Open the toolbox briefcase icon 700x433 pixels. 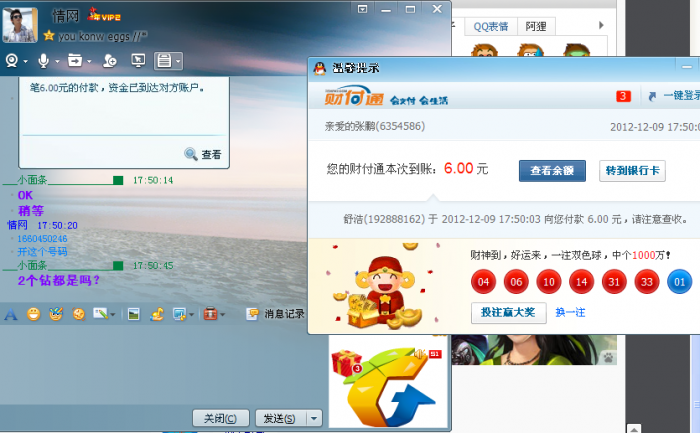pos(210,314)
